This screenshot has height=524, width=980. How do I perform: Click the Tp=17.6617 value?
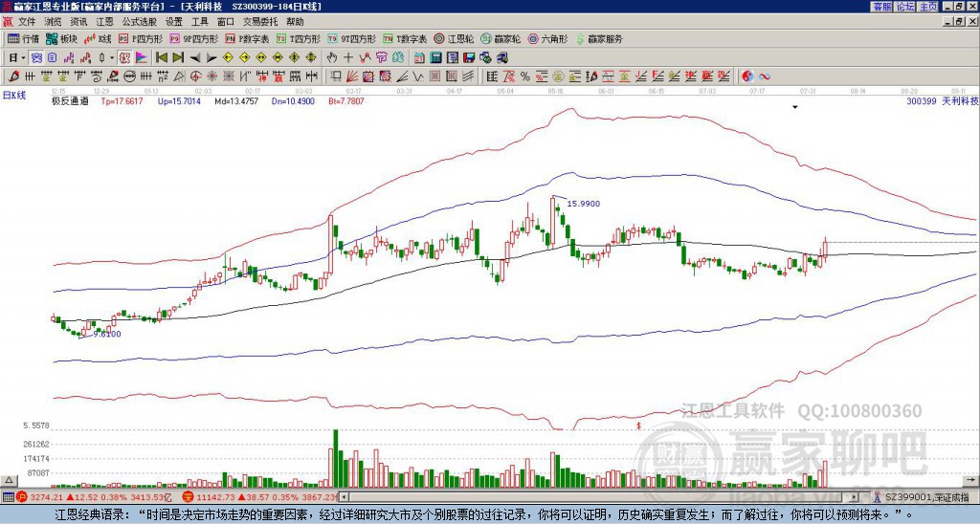tap(122, 101)
